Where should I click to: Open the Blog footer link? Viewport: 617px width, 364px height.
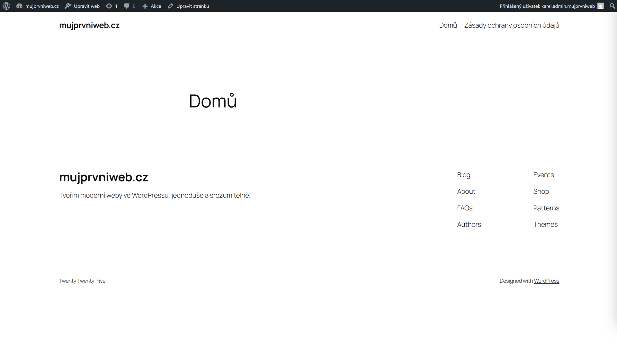tap(463, 175)
